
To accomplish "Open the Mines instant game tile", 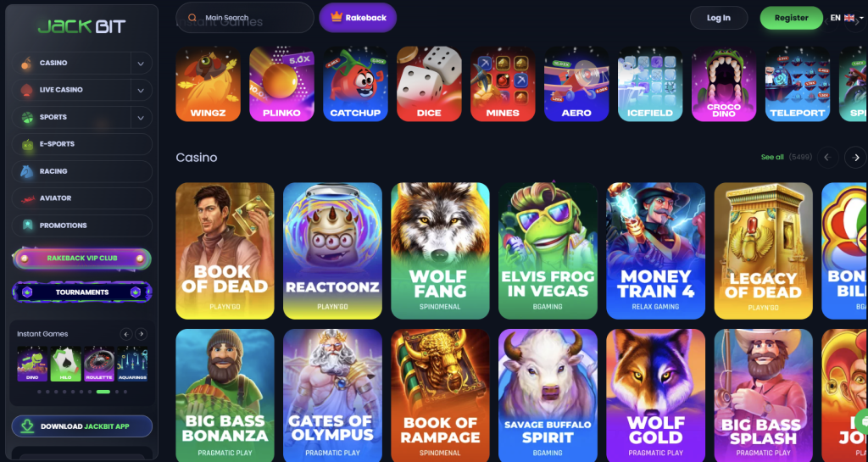I will [503, 84].
